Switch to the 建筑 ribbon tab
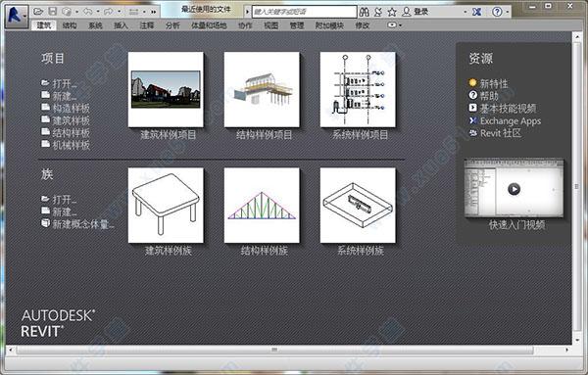The height and width of the screenshot is (375, 588). (x=44, y=25)
